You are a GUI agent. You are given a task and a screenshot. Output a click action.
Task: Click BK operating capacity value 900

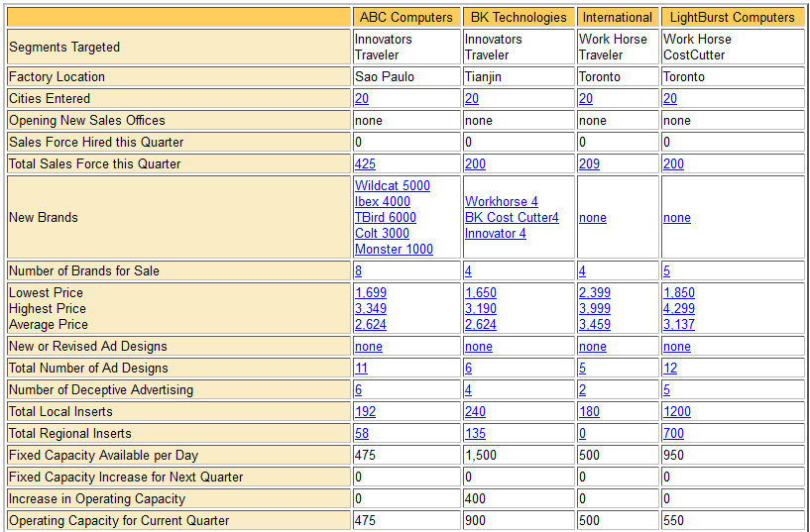tap(475, 521)
